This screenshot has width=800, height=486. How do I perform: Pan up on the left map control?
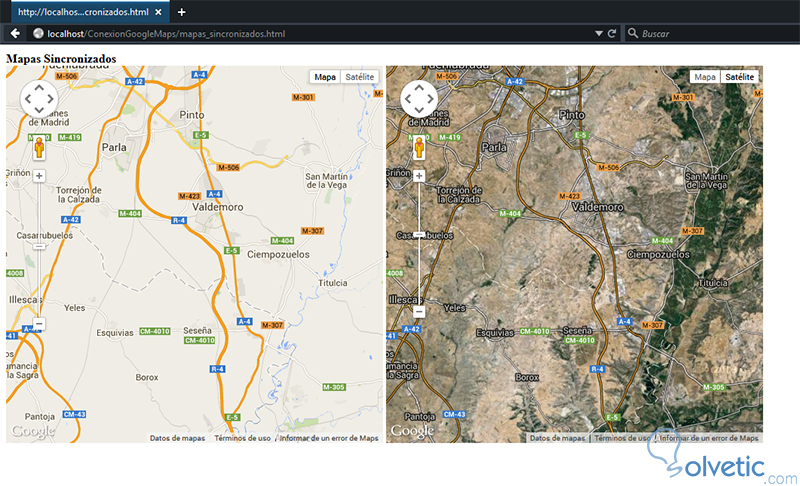click(x=39, y=88)
